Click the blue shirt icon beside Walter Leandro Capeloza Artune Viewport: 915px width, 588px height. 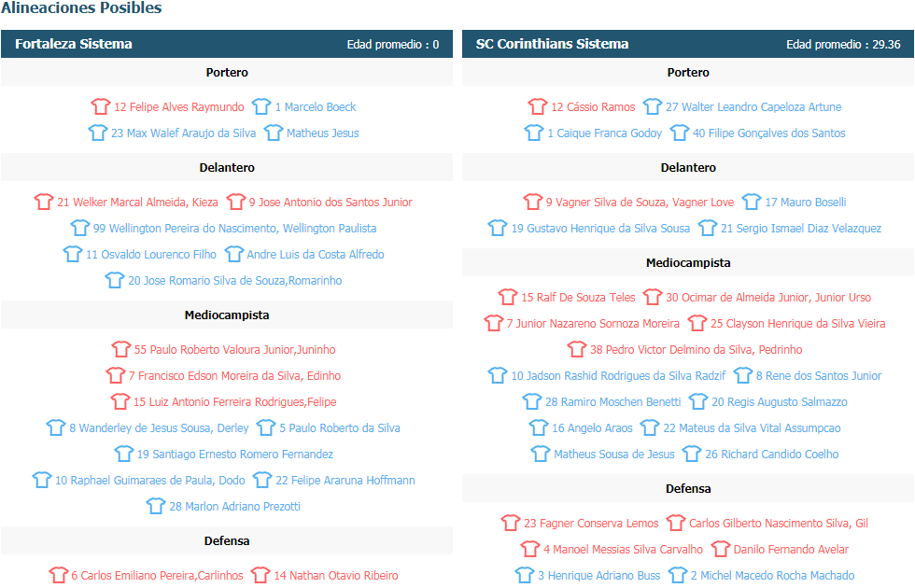tap(653, 106)
